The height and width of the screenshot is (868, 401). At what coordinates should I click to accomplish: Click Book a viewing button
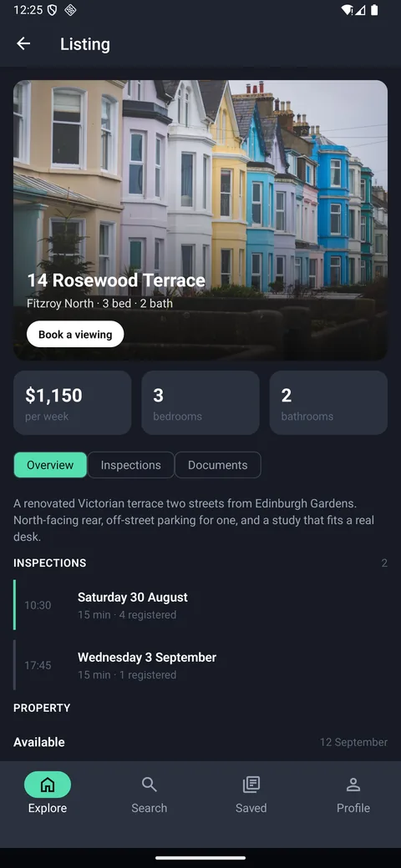(x=75, y=335)
